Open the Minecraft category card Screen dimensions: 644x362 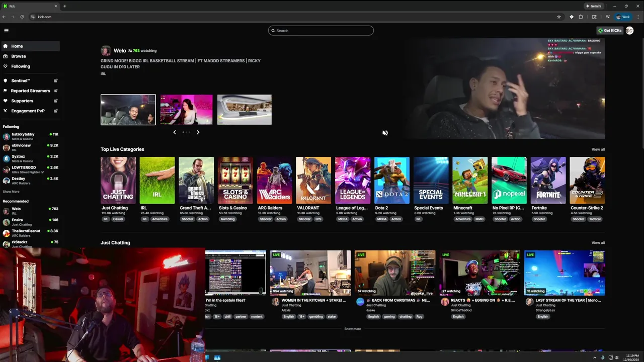470,180
